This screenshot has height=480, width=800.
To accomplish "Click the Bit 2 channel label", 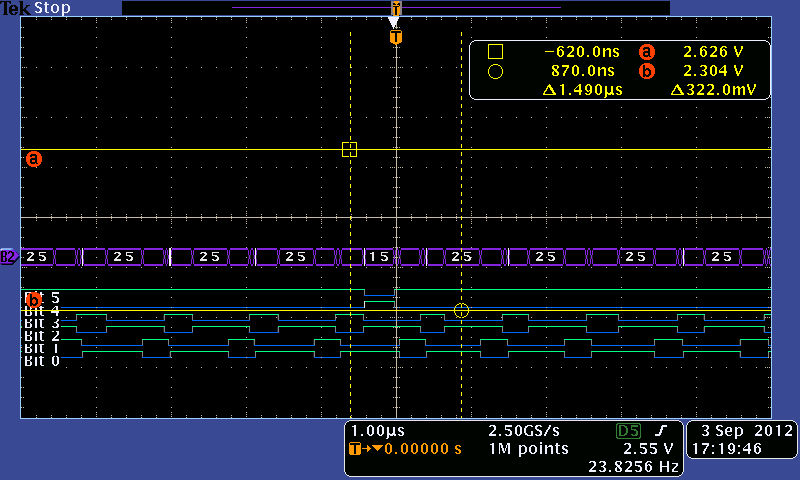I will pyautogui.click(x=42, y=336).
